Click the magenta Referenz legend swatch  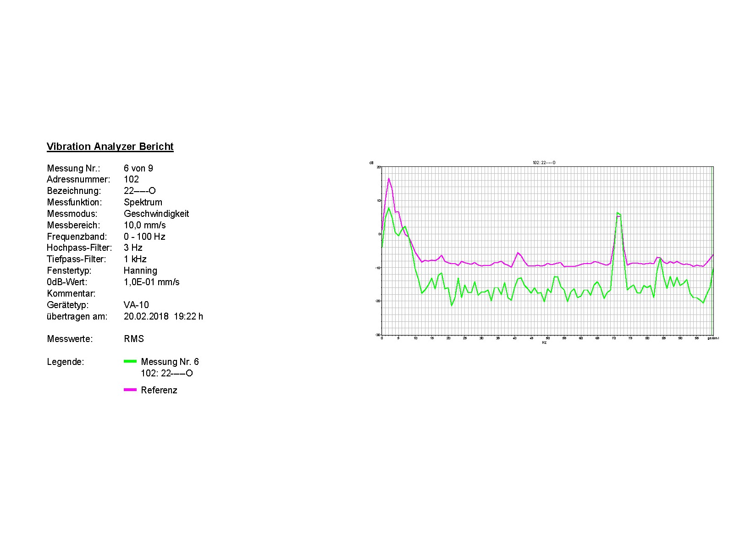130,390
